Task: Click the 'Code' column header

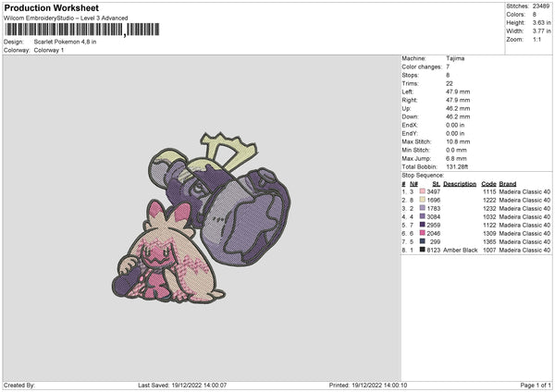Action: pos(488,184)
